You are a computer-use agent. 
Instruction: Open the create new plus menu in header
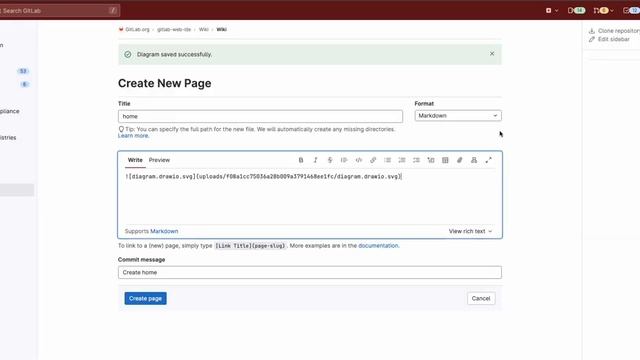coord(552,10)
